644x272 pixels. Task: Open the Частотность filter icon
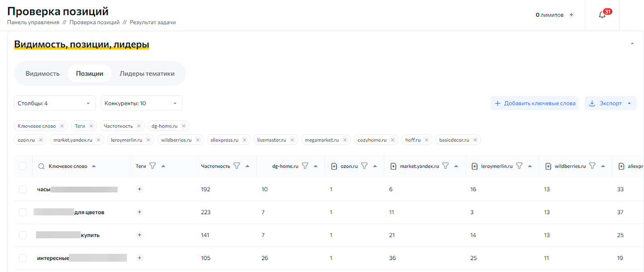tap(237, 166)
